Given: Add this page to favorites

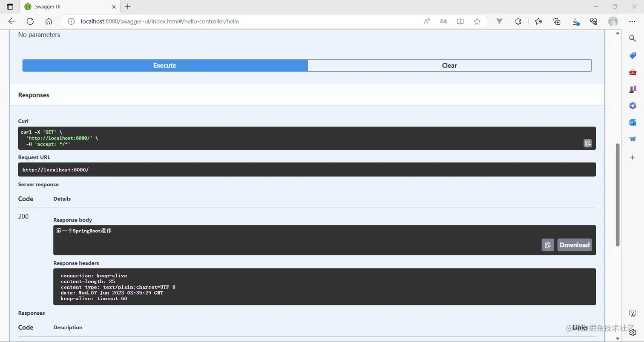Looking at the screenshot, I should 477,21.
